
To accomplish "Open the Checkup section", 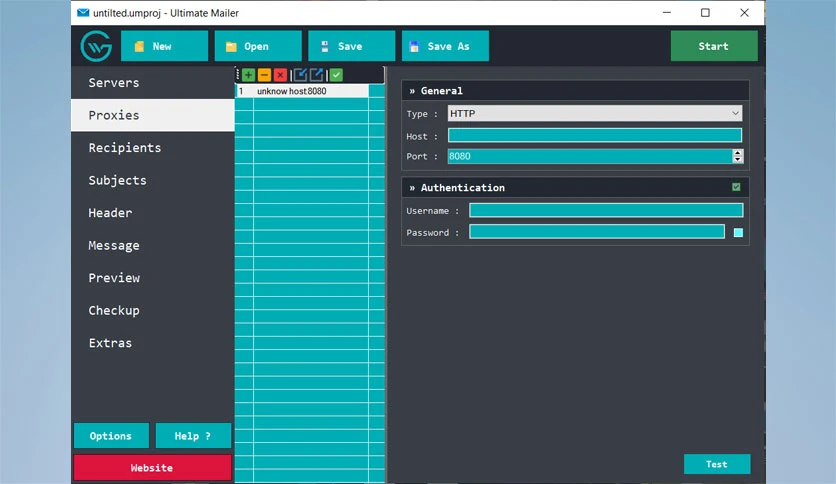I will [152, 310].
